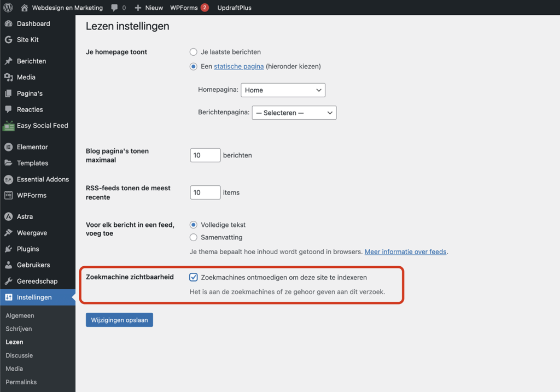This screenshot has height=392, width=560.
Task: Open 'Meer informatie over feeds' link
Action: point(405,252)
